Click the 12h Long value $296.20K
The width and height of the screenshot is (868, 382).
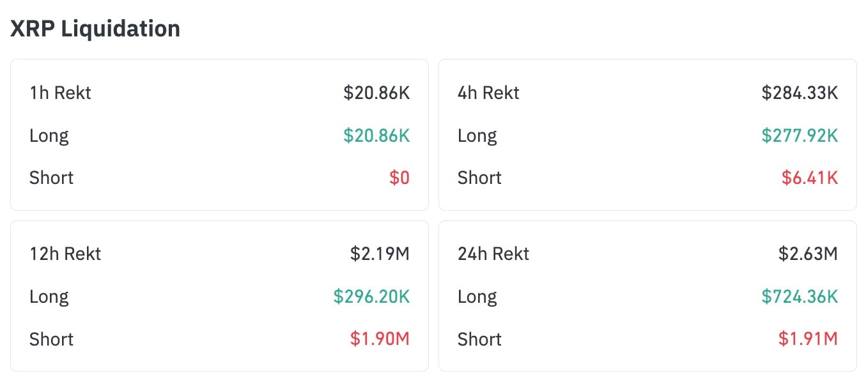[x=371, y=296]
